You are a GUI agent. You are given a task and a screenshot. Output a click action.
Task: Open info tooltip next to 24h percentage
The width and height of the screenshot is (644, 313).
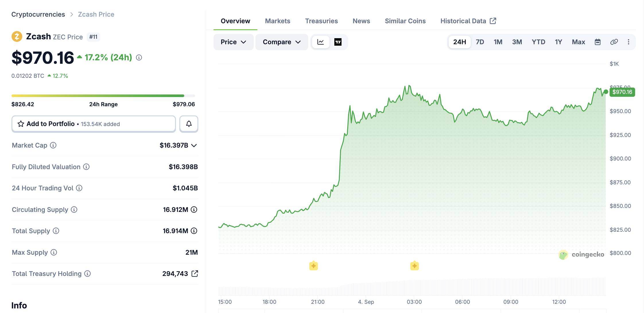tap(139, 58)
